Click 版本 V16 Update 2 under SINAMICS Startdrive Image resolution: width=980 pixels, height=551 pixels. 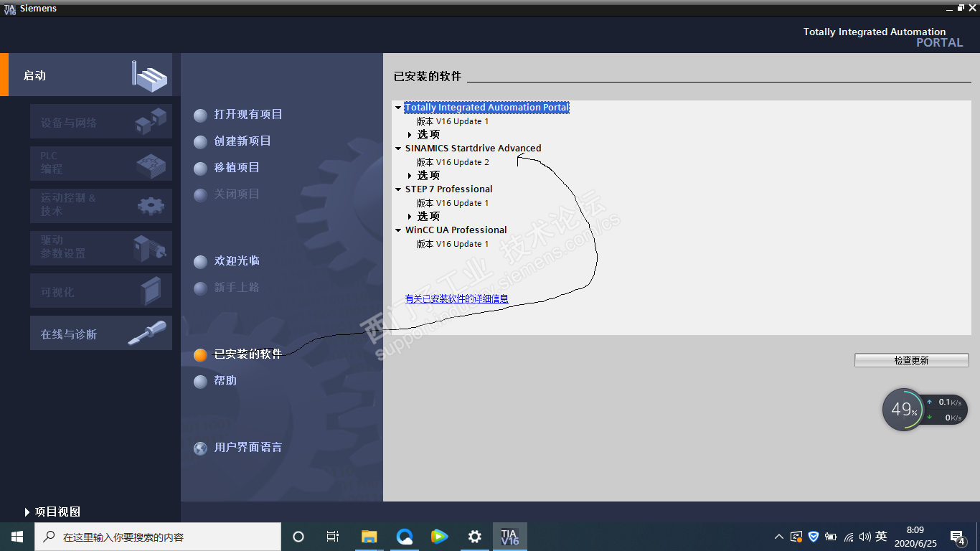point(453,162)
